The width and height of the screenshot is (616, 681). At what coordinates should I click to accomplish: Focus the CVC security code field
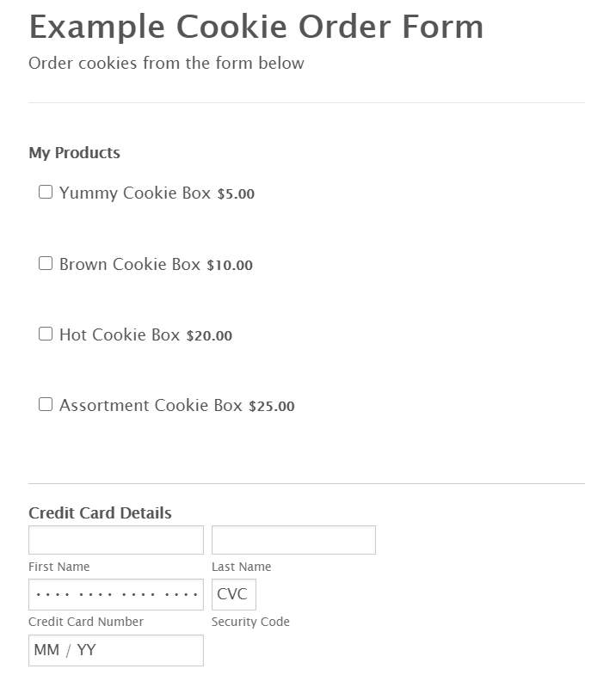tap(233, 594)
